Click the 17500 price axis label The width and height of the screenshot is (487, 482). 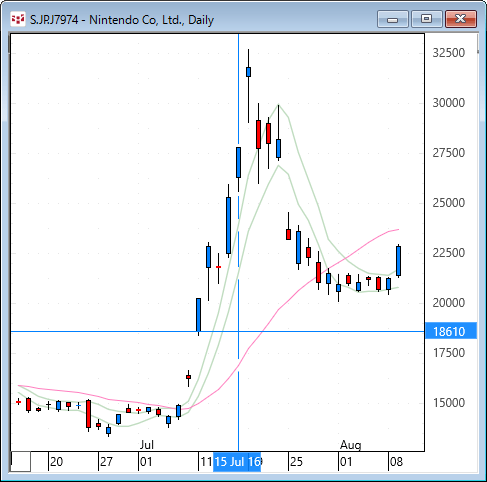click(x=448, y=353)
